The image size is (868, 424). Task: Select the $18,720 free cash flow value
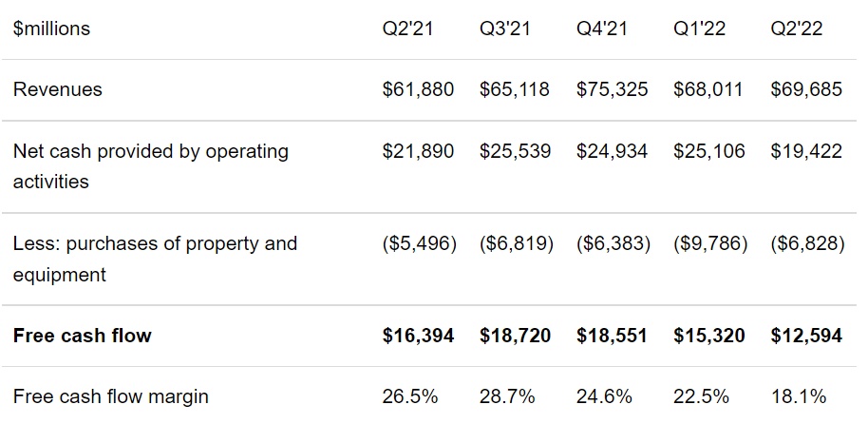coord(516,335)
